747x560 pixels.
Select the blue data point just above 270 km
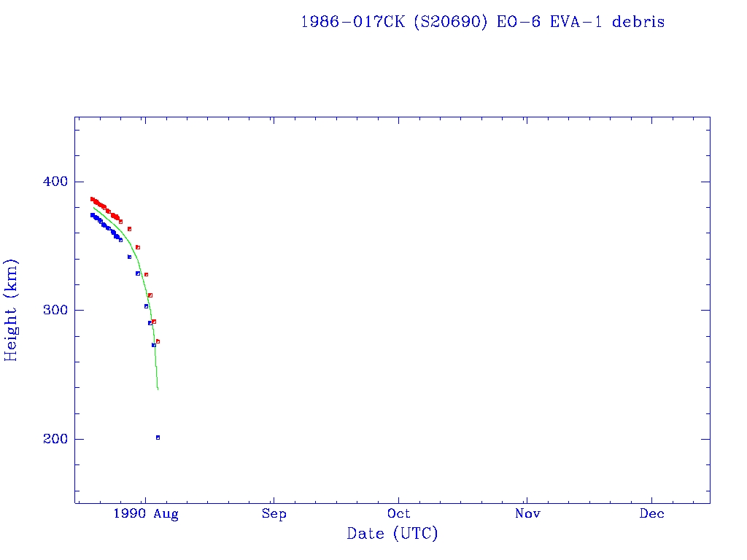coord(153,345)
